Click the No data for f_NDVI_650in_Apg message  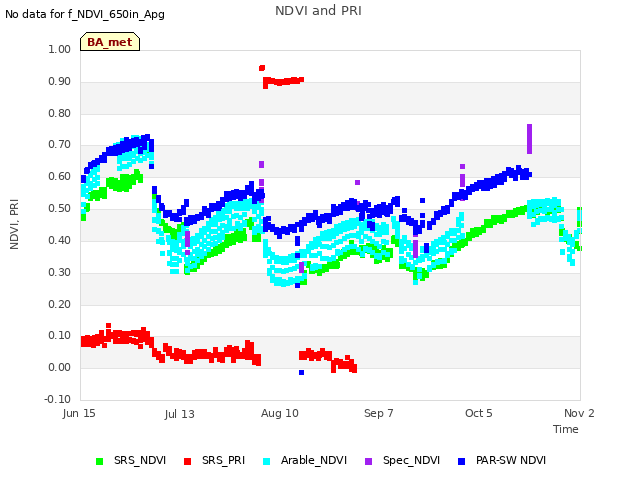(85, 15)
